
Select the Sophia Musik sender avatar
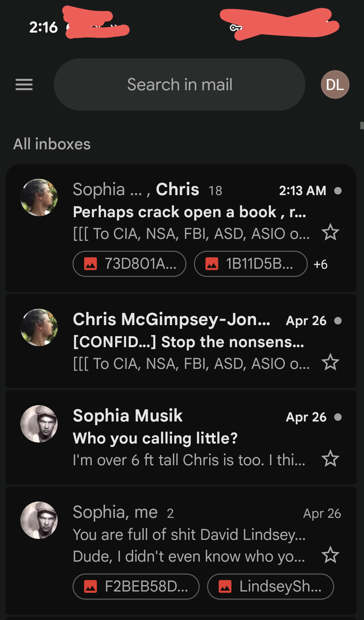(x=39, y=424)
